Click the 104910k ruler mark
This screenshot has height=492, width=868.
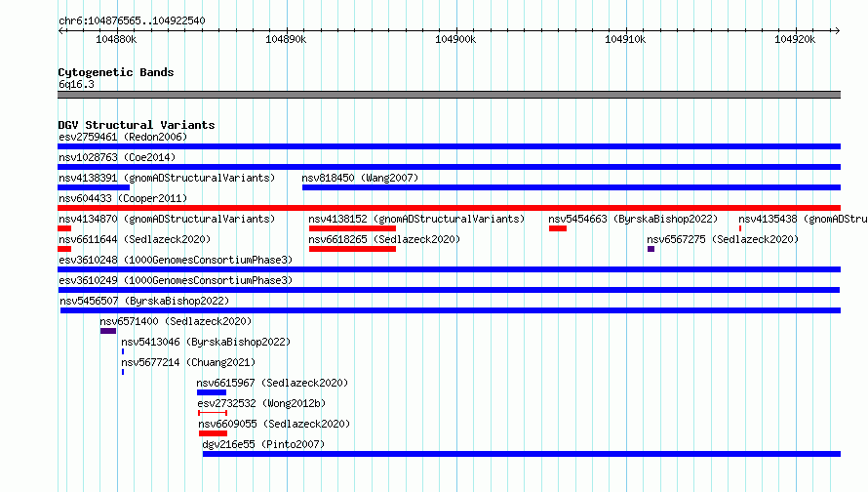tap(625, 39)
